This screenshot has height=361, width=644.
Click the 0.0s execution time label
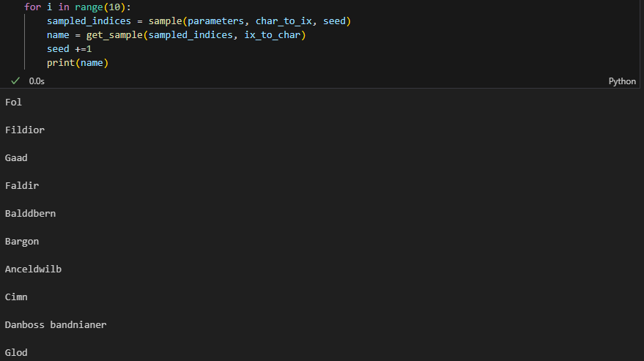coord(37,81)
